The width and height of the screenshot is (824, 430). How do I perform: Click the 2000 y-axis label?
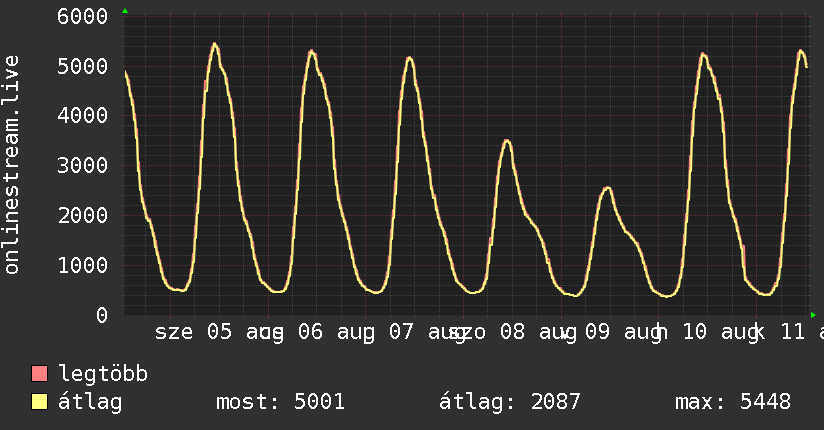[83, 216]
